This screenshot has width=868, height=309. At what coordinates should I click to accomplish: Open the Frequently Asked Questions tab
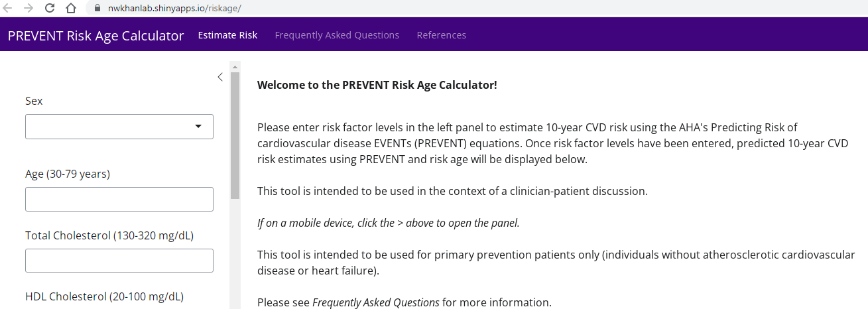[337, 35]
